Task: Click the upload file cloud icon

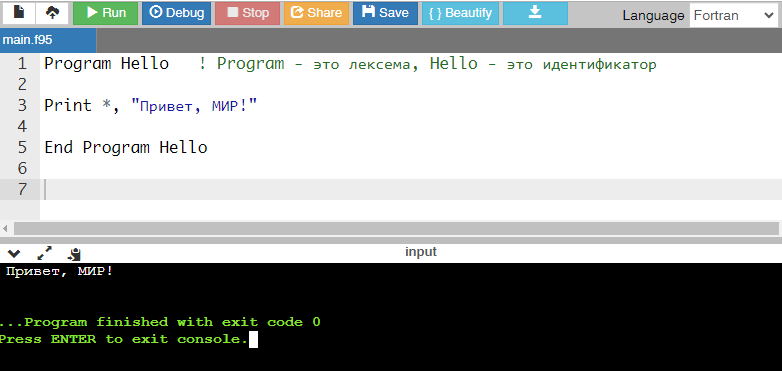Action: (52, 13)
